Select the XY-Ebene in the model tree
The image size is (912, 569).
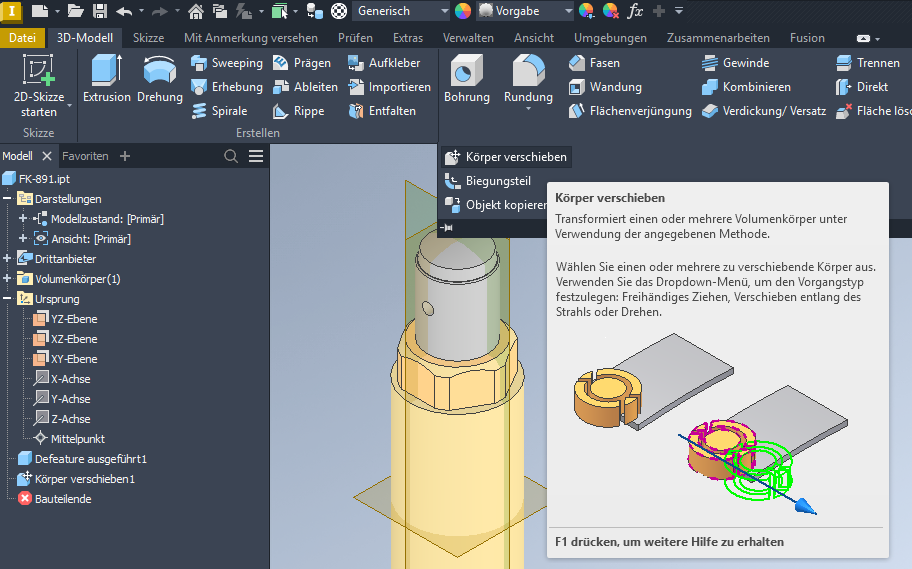[x=73, y=359]
